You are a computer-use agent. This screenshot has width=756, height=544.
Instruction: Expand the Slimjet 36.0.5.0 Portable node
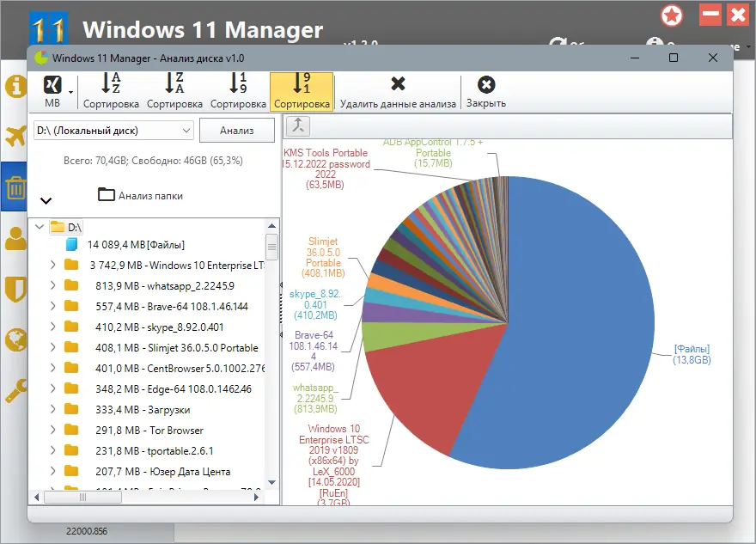tap(52, 348)
